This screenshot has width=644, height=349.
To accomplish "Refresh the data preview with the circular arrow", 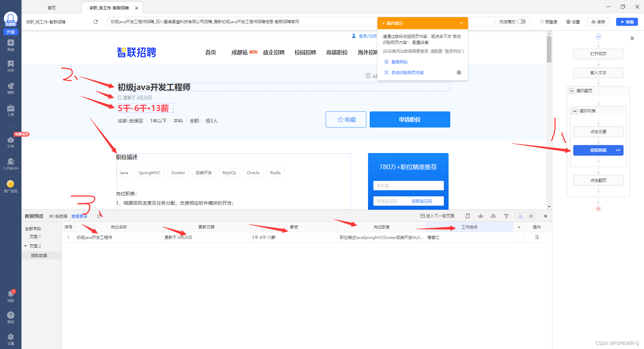I will click(99, 216).
